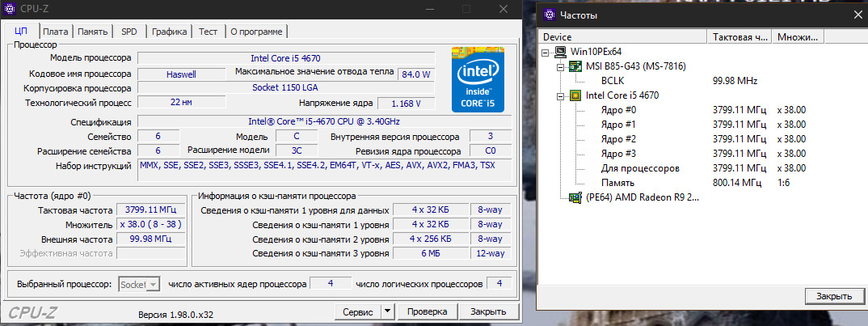This screenshot has width=868, height=326.
Task: Click the MSI B85-G43 motherboard icon
Action: (575, 66)
